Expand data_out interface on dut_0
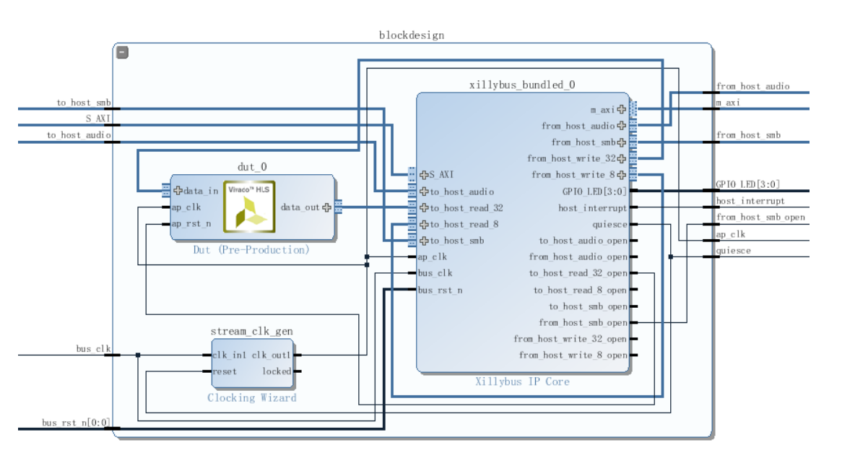868x474 pixels. click(327, 207)
